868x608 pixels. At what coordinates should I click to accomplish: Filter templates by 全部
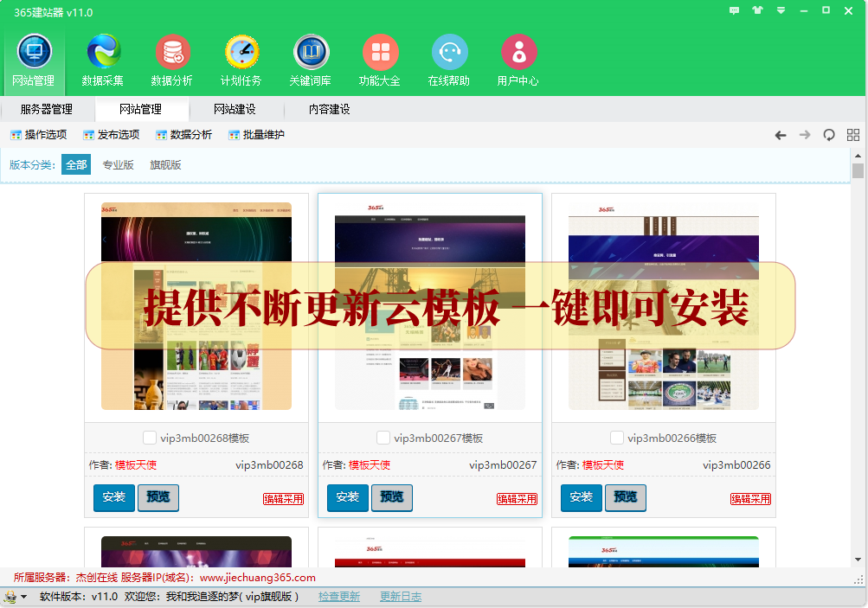(76, 165)
